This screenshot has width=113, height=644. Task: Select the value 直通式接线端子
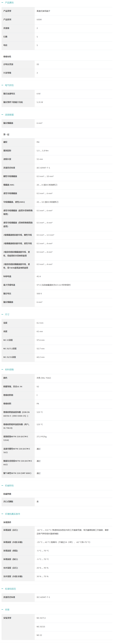[43, 11]
